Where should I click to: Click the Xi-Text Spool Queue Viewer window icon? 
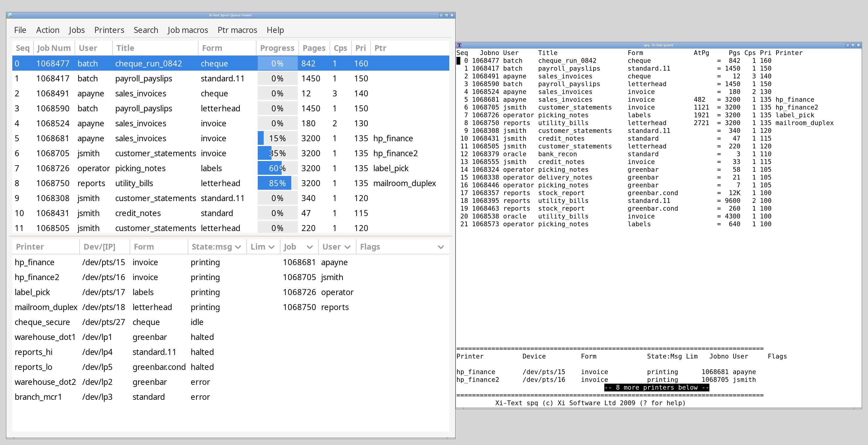tap(10, 15)
